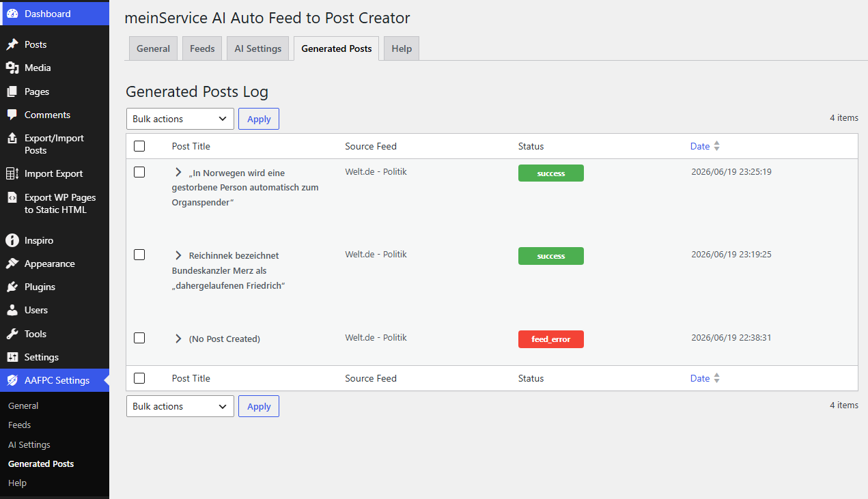Image resolution: width=868 pixels, height=499 pixels.
Task: Click the Media icon in admin menu
Action: click(x=12, y=68)
